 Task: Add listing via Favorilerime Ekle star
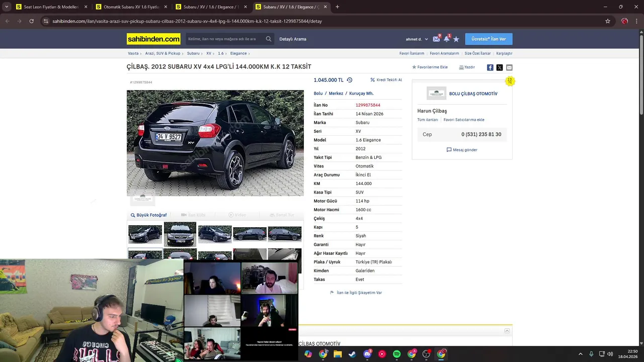coord(430,67)
